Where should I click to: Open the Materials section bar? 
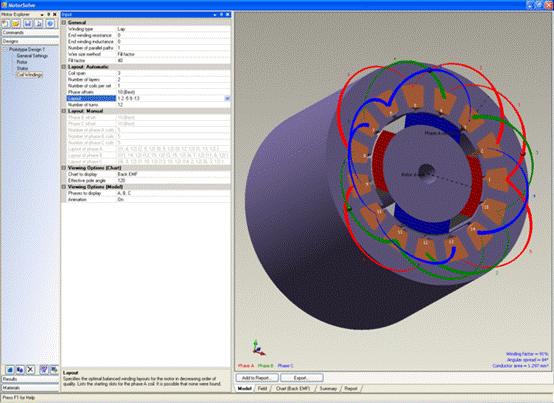pos(30,388)
